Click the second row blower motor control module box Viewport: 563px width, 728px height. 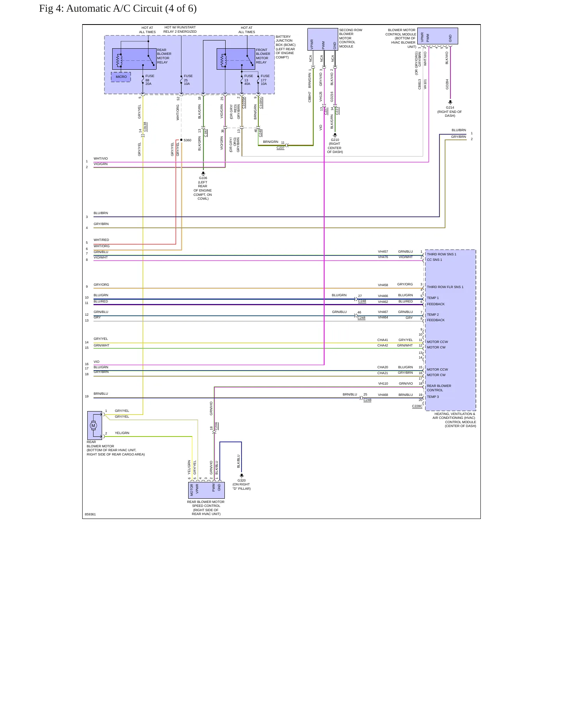click(x=323, y=39)
